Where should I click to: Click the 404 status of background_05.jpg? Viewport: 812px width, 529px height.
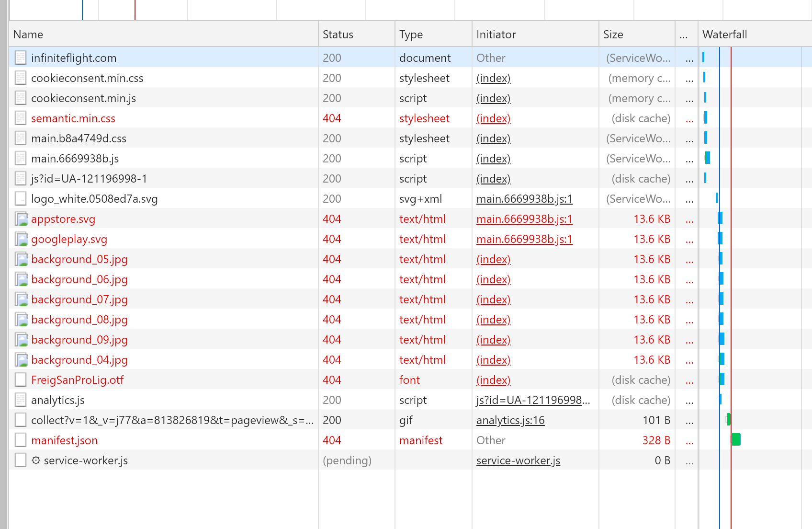click(332, 259)
